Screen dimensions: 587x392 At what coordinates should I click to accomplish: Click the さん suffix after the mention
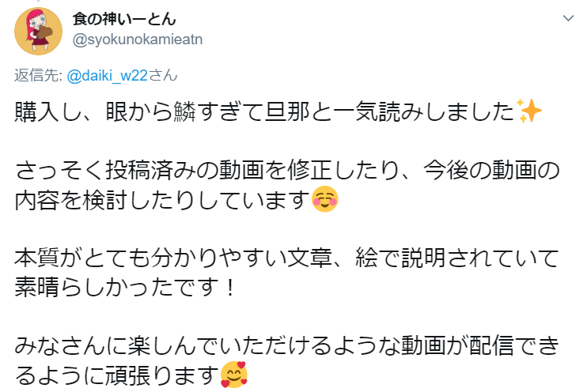tap(163, 76)
